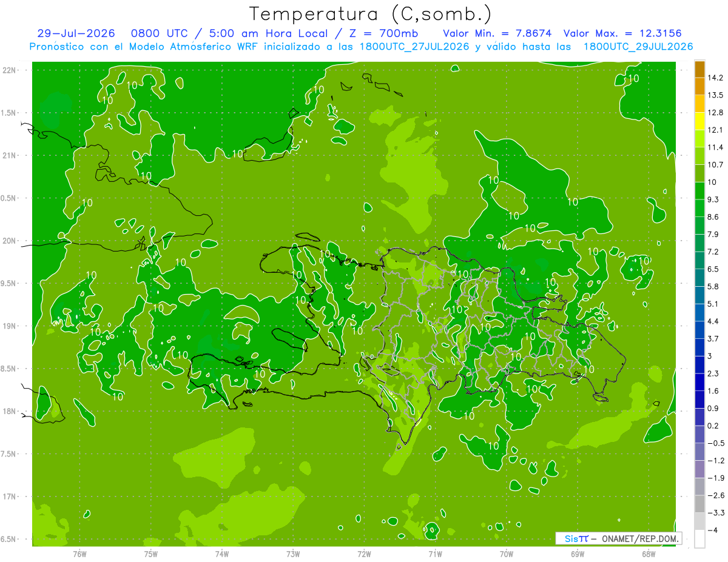Click the 12.8 value on color legend
This screenshot has width=728, height=562.
coord(715,113)
